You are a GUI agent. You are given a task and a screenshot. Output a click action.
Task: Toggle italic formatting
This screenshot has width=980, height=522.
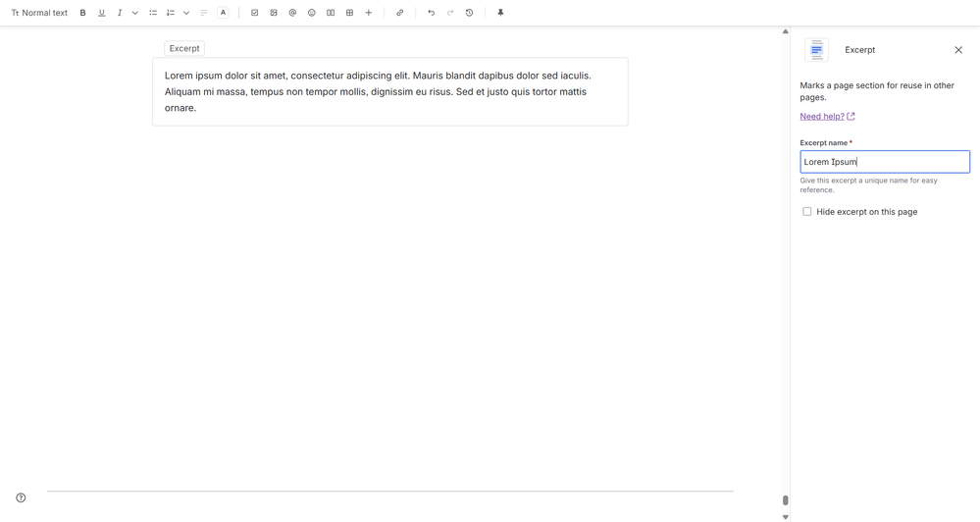coord(120,13)
